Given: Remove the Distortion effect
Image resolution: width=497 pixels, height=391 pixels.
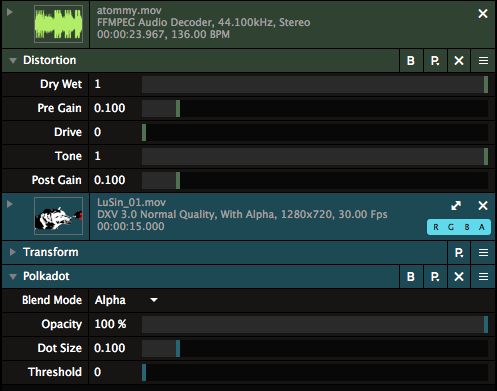Looking at the screenshot, I should pyautogui.click(x=459, y=61).
